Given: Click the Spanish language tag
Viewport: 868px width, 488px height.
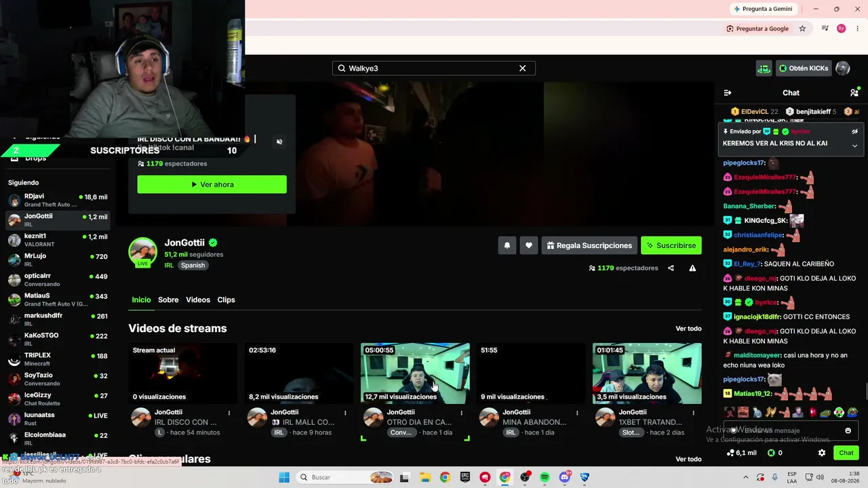Looking at the screenshot, I should click(x=193, y=266).
